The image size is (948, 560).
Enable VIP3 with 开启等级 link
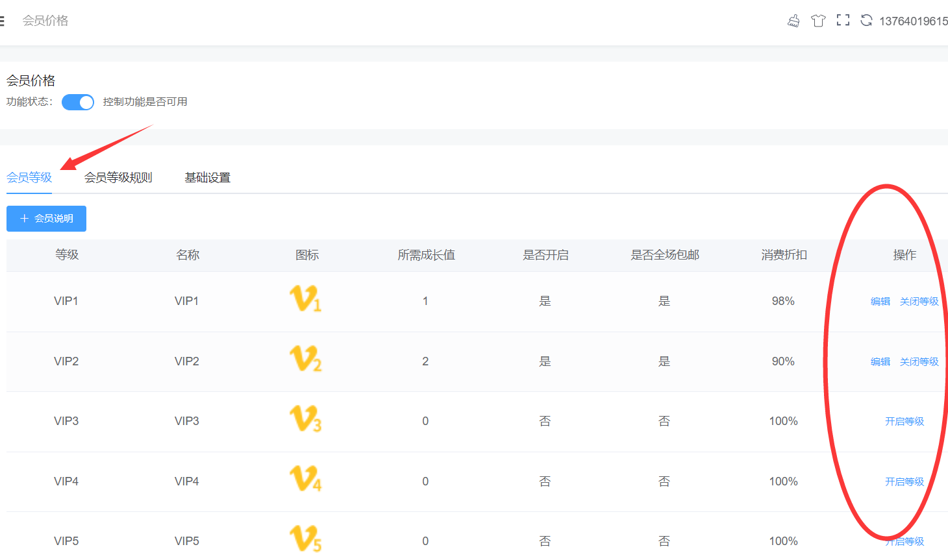904,421
